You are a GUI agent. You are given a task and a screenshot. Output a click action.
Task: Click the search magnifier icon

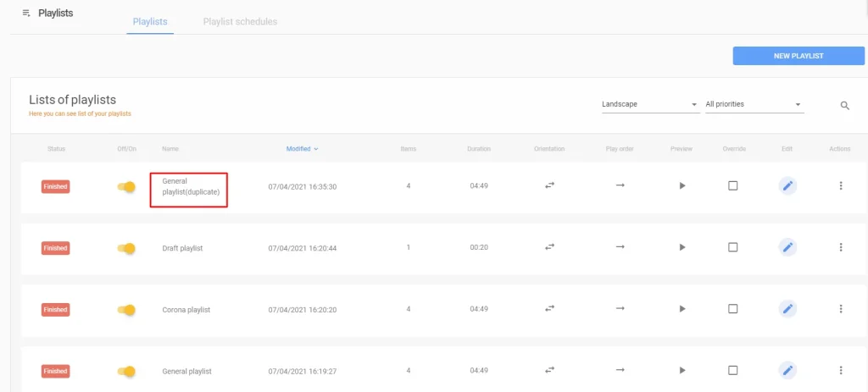845,106
